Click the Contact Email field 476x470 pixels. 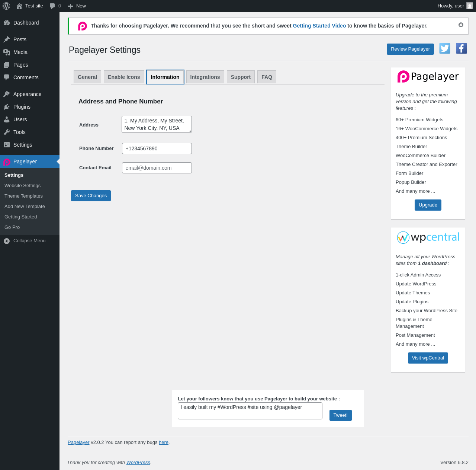coord(157,168)
